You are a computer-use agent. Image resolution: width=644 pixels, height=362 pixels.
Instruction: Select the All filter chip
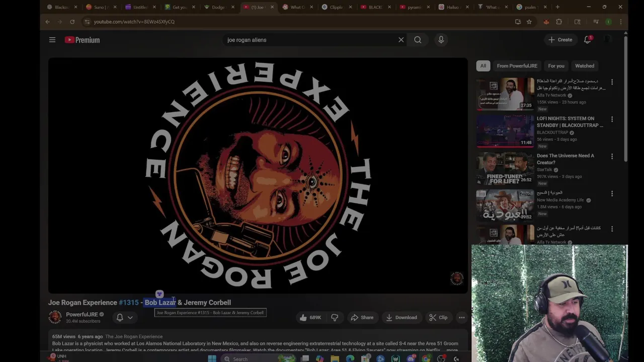coord(483,66)
